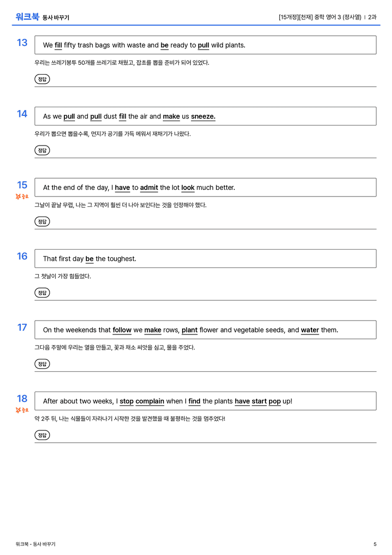Click the 정답 badge under question 15
The height and width of the screenshot is (555, 392).
pyautogui.click(x=42, y=222)
